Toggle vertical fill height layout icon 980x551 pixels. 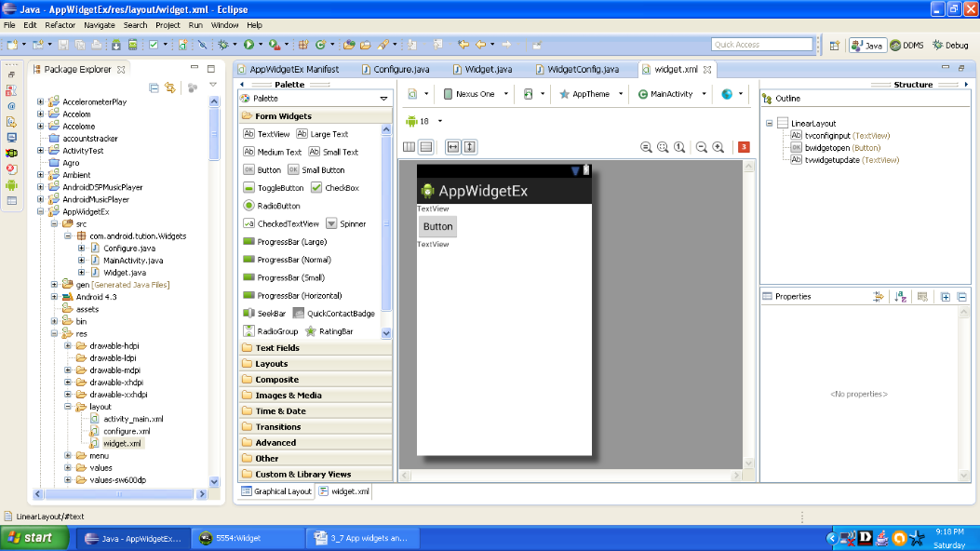coord(469,147)
